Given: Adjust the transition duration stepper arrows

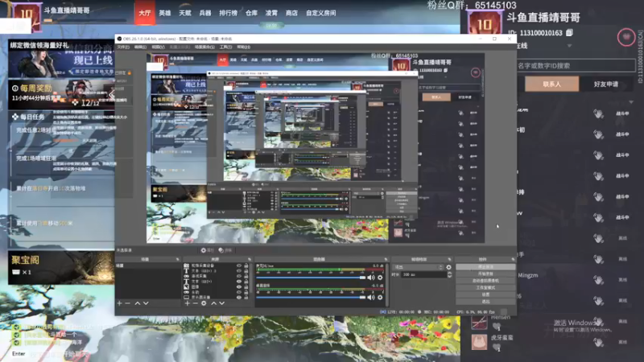Looking at the screenshot, I should pyautogui.click(x=449, y=274).
